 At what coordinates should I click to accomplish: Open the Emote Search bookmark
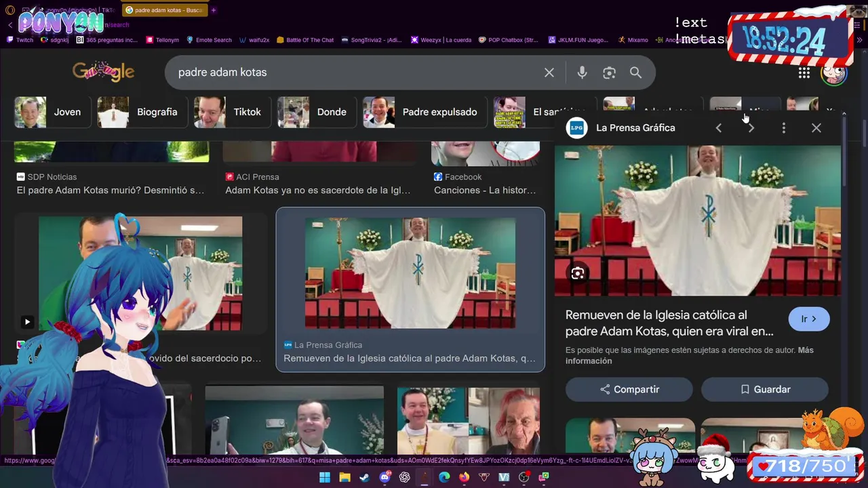[x=209, y=40]
